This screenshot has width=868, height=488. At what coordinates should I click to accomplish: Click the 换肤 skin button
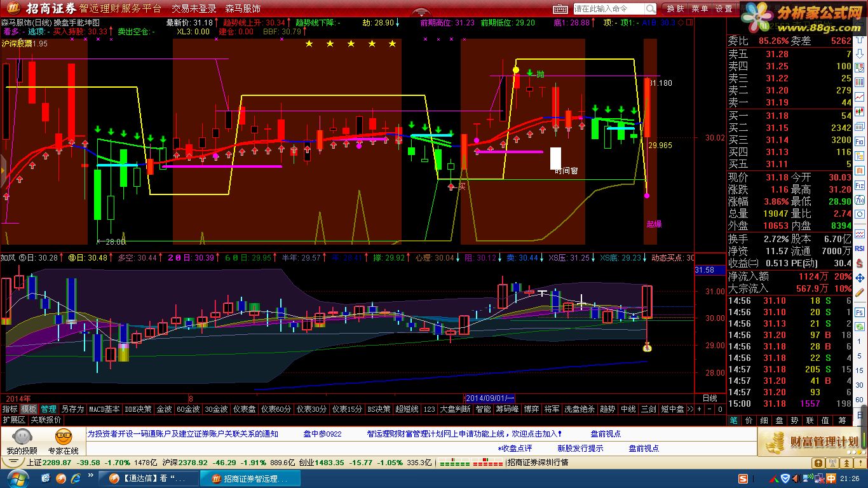(x=675, y=9)
